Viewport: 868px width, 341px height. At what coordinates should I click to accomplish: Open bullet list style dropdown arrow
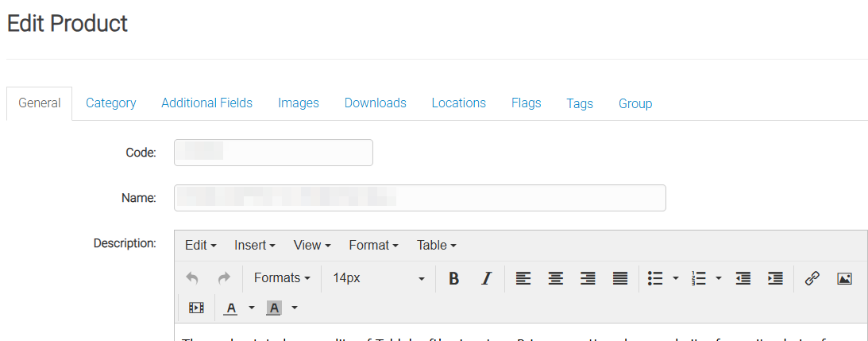pos(676,278)
